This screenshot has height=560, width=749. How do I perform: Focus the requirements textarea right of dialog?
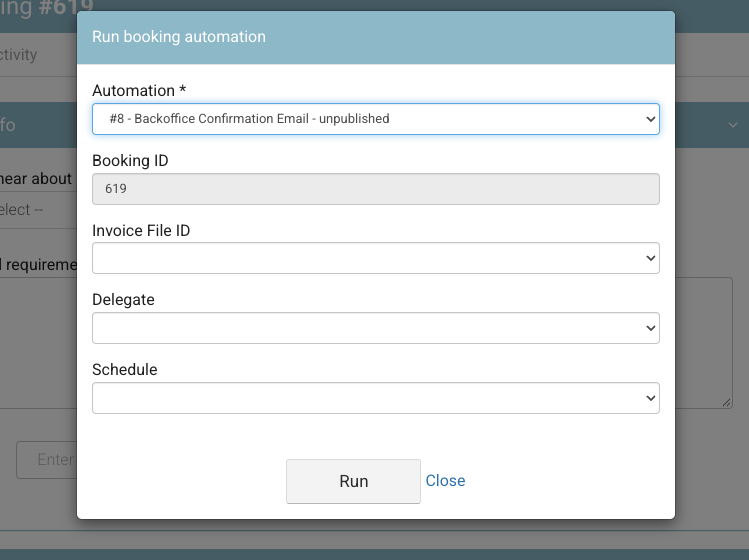(704, 343)
